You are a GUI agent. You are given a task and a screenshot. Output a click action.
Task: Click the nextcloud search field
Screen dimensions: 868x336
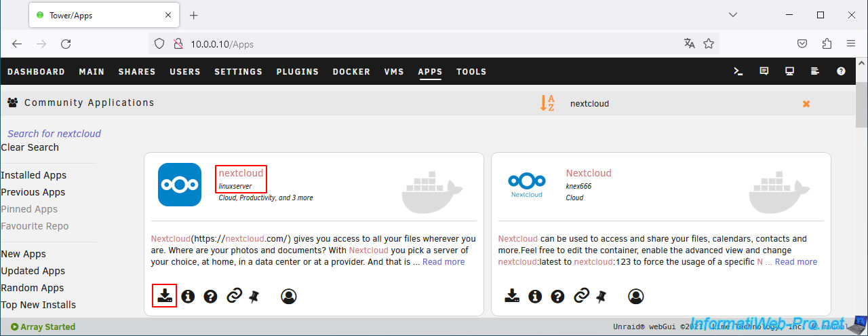(678, 104)
